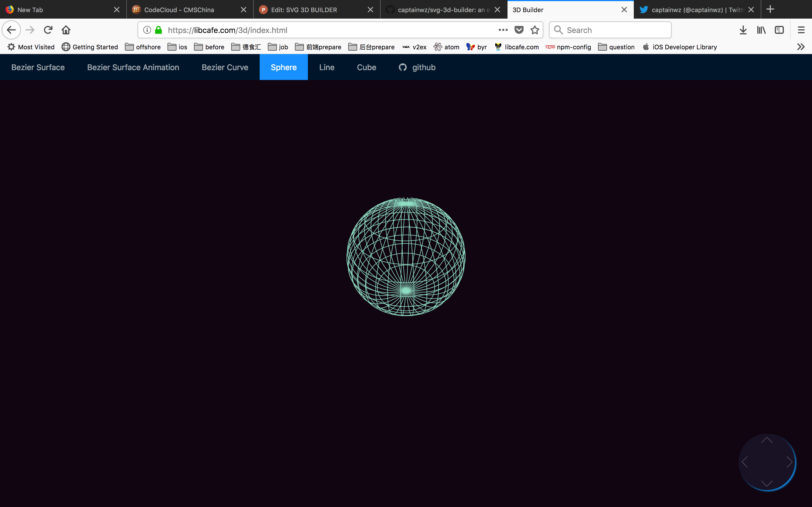The image size is (812, 507).
Task: Click the GitHub icon in the navigation bar
Action: coord(403,67)
